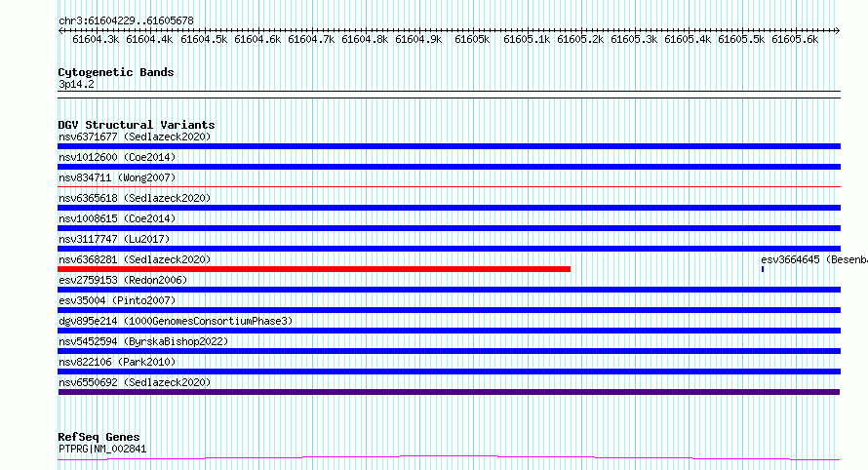Open variant nsv6365618 (Sedlazeck2020) label
This screenshot has height=470, width=868.
[135, 198]
